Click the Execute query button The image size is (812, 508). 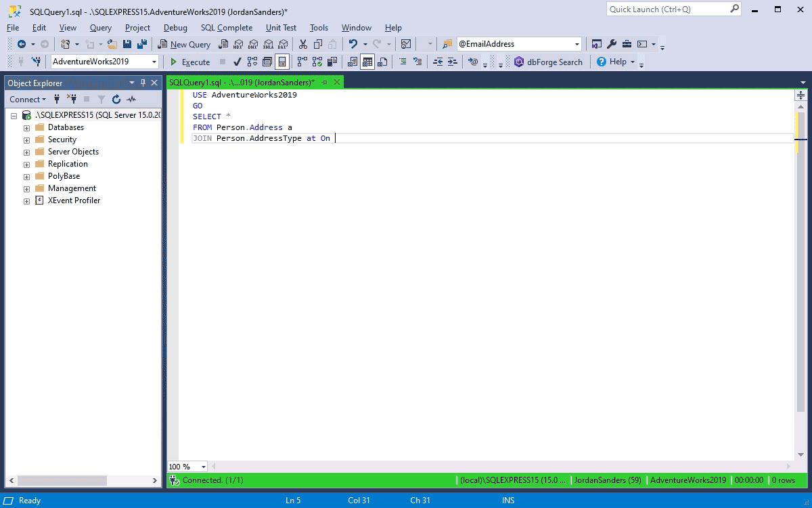190,62
